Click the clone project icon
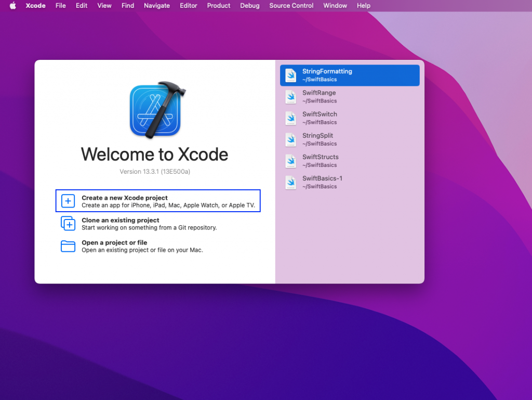The width and height of the screenshot is (532, 400). (x=68, y=224)
